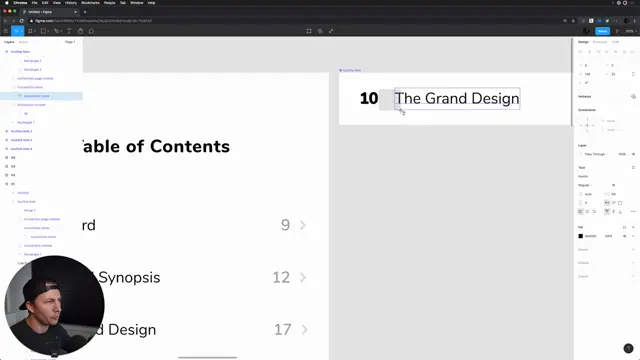Go back in browser history
This screenshot has height=360, width=640.
5,21
